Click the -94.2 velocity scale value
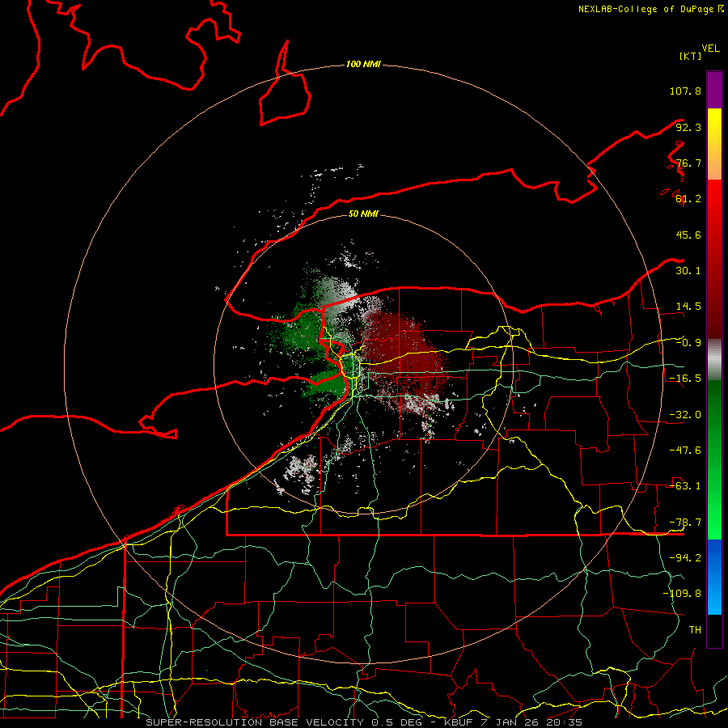The image size is (728, 728). tap(685, 558)
